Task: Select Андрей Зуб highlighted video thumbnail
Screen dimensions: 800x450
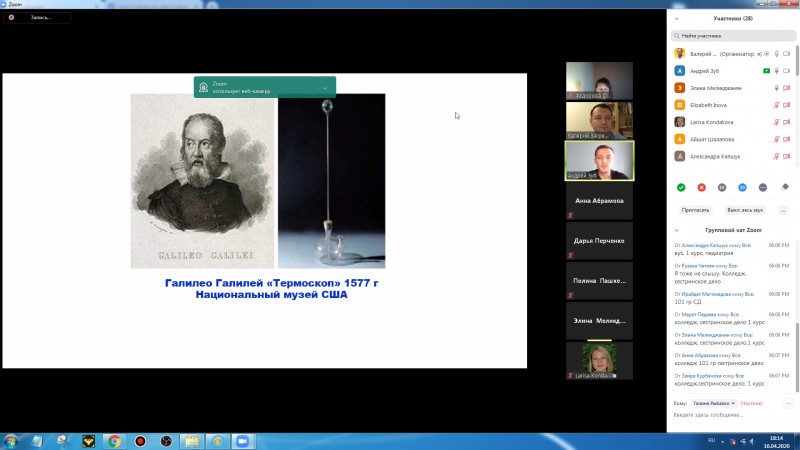Action: point(599,161)
